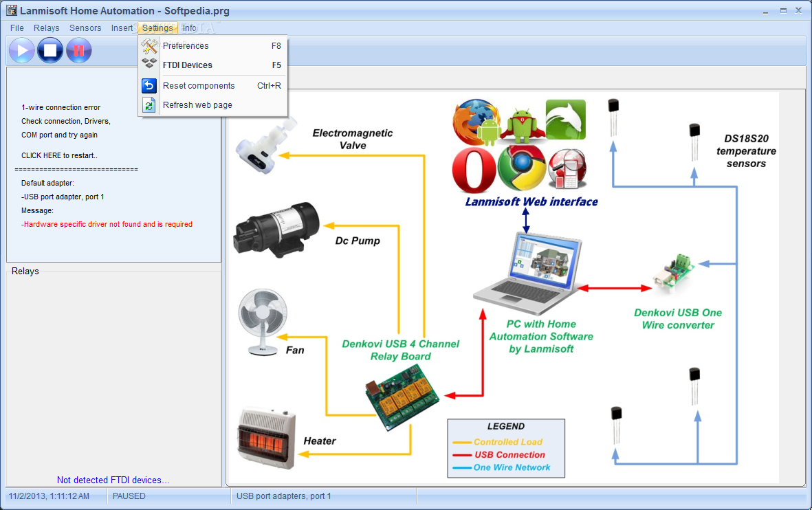812x510 pixels.
Task: Click the Lanmisoft Web interface label
Action: 531,202
